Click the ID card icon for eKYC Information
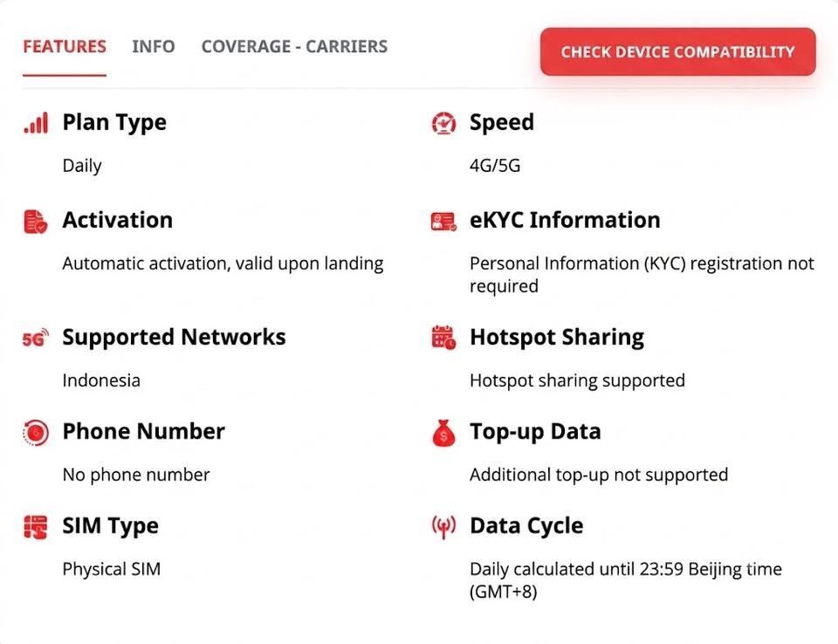This screenshot has height=644, width=838. pyautogui.click(x=443, y=222)
